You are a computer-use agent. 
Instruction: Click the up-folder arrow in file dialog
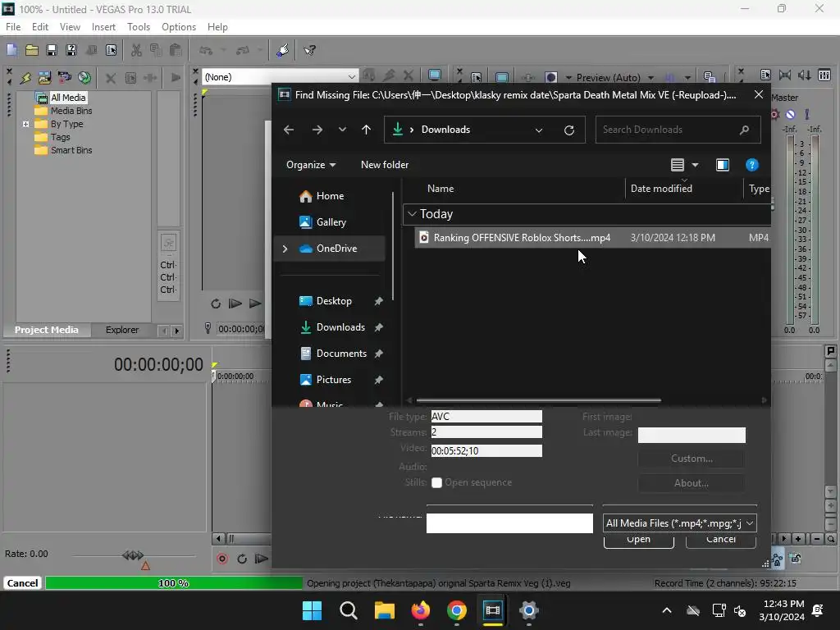pyautogui.click(x=367, y=130)
